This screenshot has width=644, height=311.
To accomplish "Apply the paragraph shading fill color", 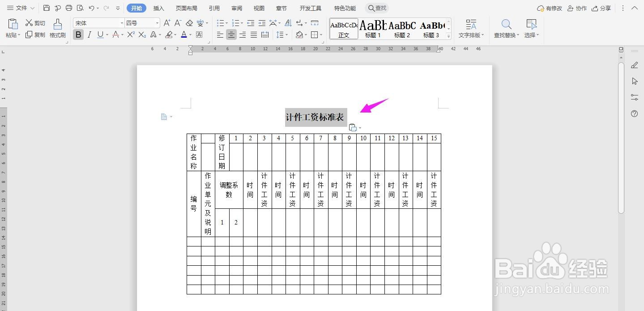I will click(299, 35).
